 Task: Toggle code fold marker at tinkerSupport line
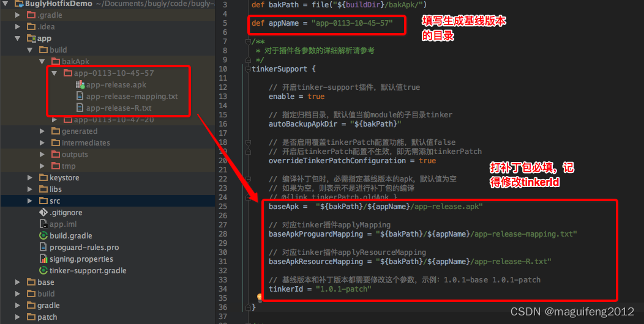[248, 69]
